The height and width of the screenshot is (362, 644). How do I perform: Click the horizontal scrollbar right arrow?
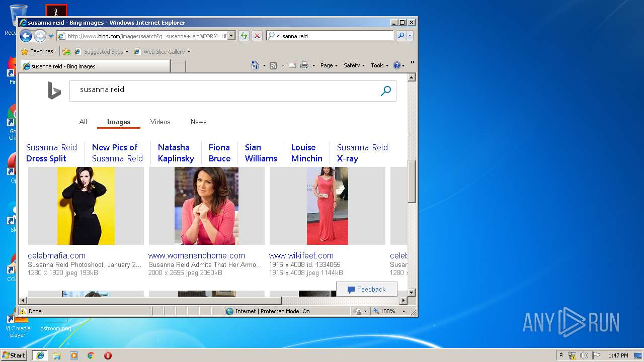click(x=403, y=301)
